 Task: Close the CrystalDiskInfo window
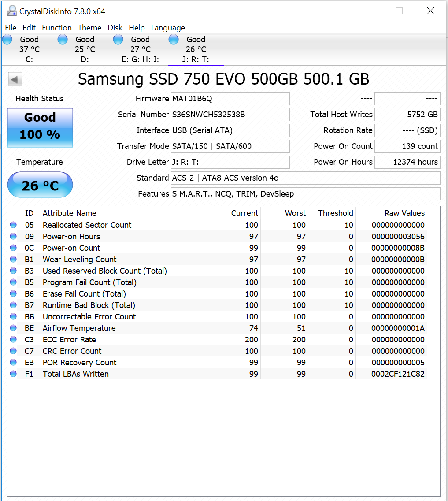pos(430,11)
